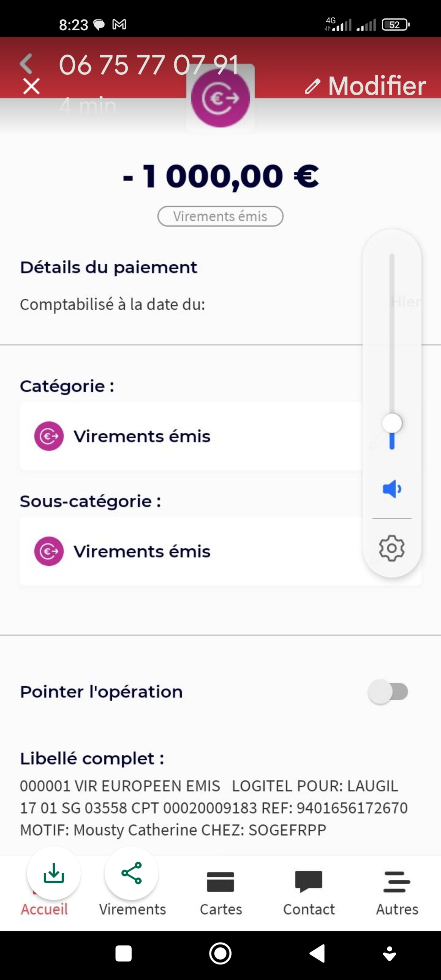Tap the Libellé complet transaction text
The width and height of the screenshot is (441, 980).
[x=213, y=808]
